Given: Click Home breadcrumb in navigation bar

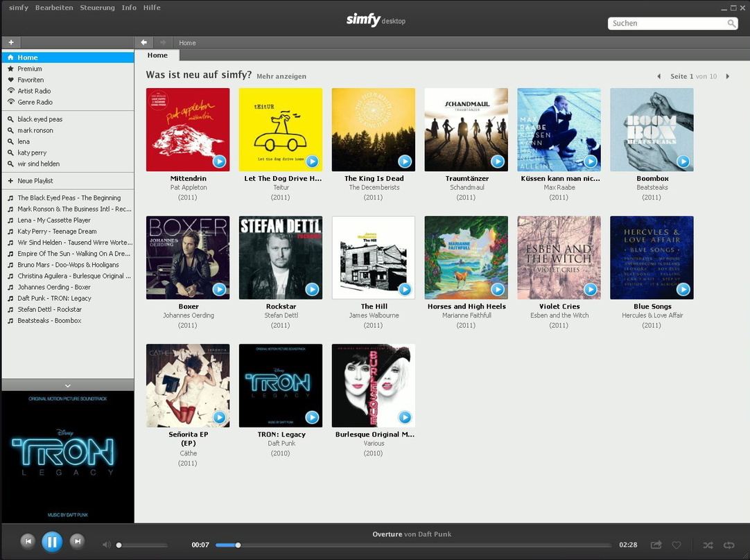Looking at the screenshot, I should [x=187, y=43].
